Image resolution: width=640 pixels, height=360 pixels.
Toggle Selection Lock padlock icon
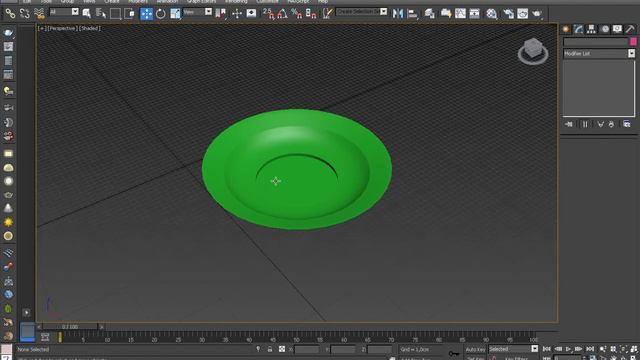[x=270, y=349]
